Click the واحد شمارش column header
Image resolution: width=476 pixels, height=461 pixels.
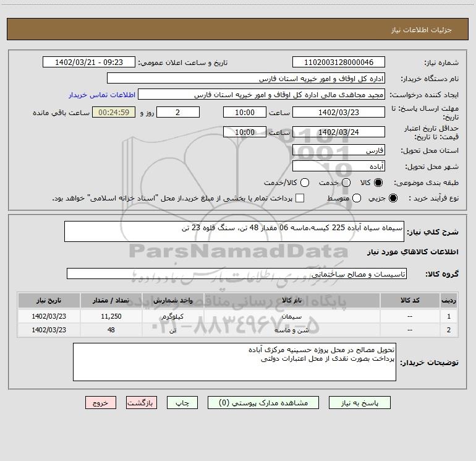tap(172, 300)
